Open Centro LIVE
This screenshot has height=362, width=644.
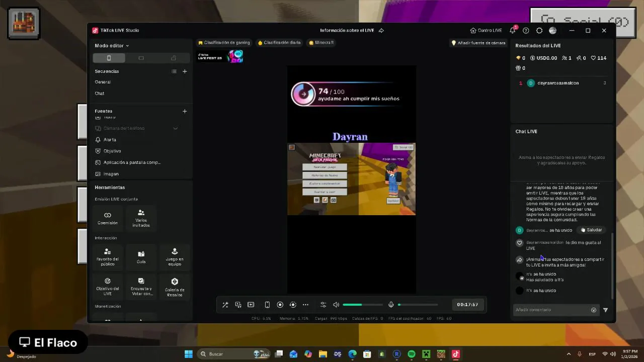pyautogui.click(x=486, y=31)
